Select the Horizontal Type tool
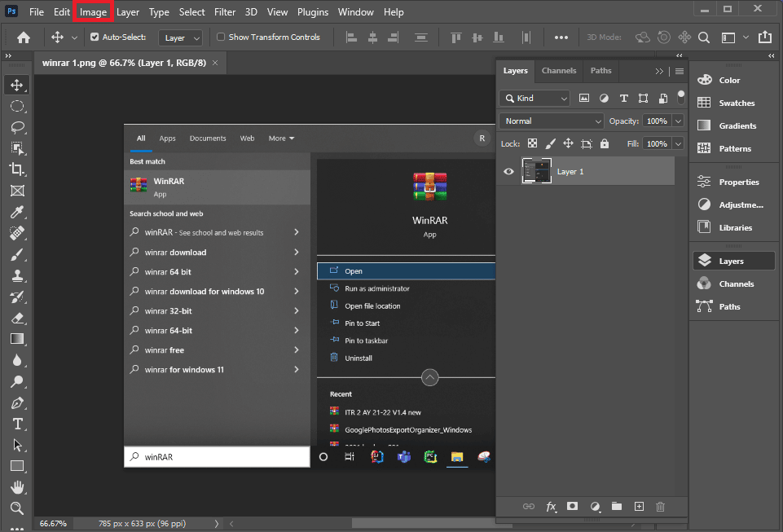The height and width of the screenshot is (532, 783). 17,424
